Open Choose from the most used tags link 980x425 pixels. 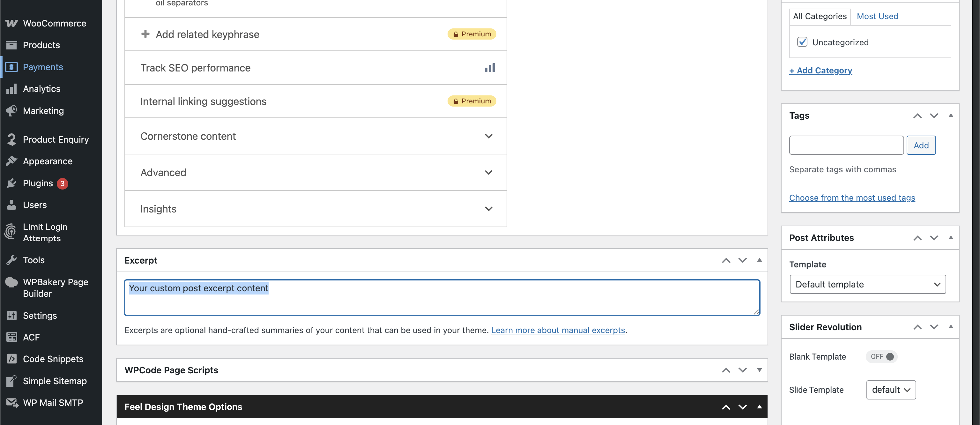852,198
